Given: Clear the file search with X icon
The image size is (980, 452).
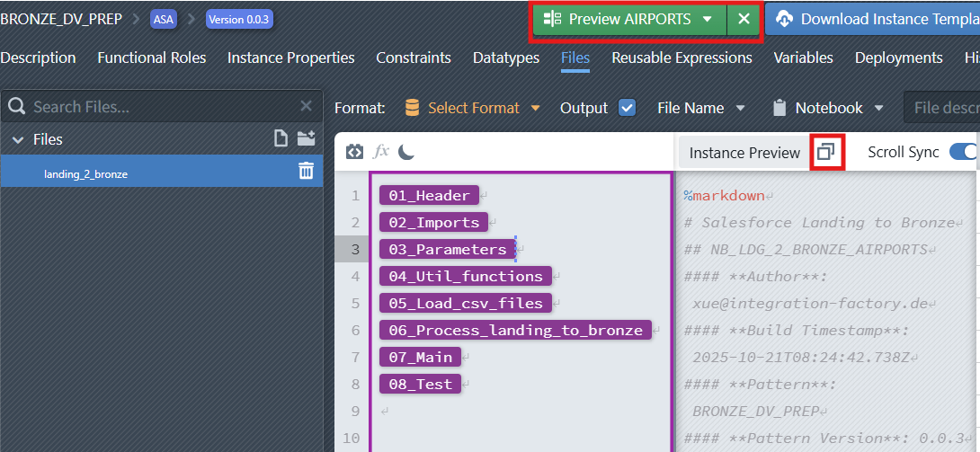Looking at the screenshot, I should [306, 107].
